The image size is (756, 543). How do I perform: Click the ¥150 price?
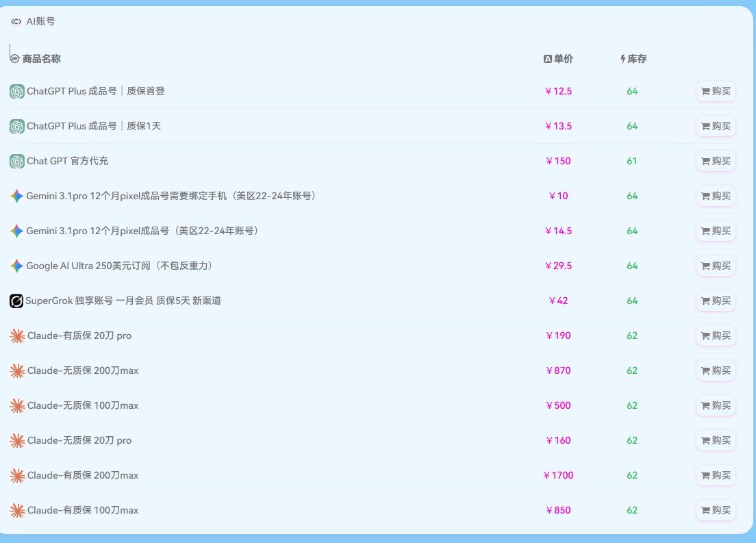click(x=558, y=161)
